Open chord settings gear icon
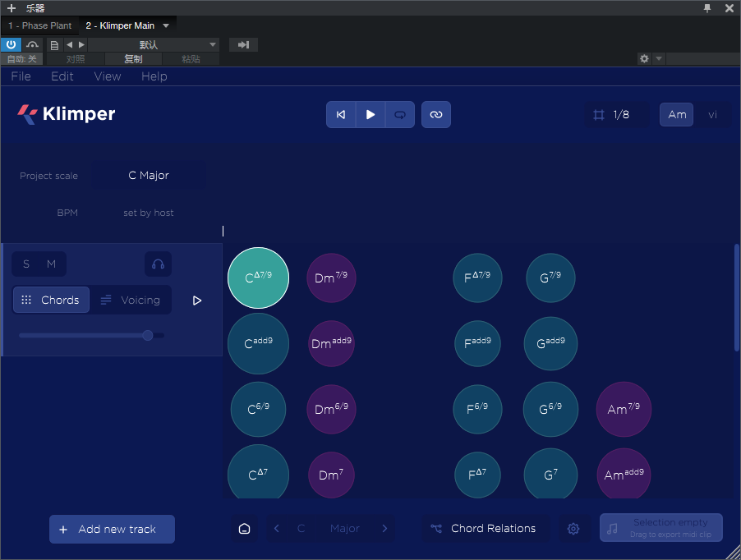 [x=573, y=528]
